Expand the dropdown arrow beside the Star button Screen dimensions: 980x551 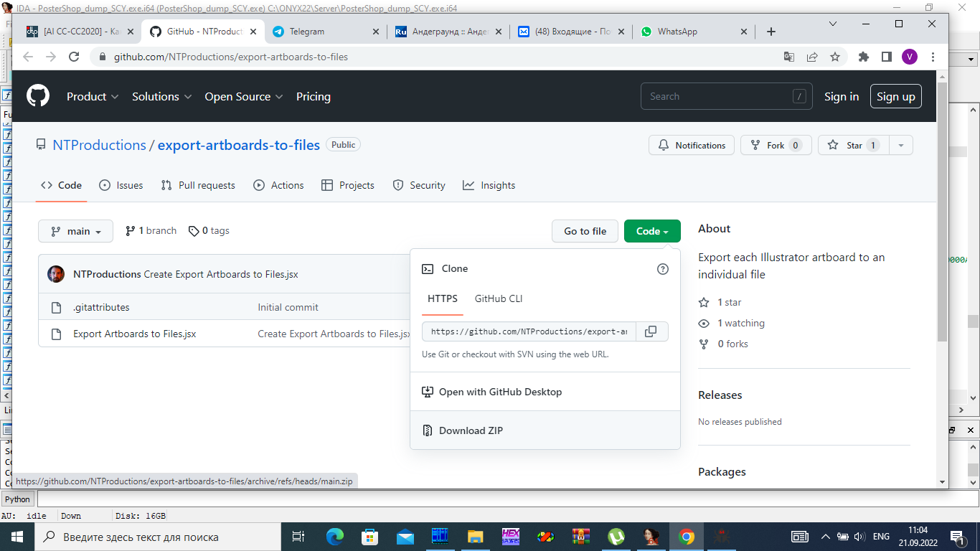901,145
